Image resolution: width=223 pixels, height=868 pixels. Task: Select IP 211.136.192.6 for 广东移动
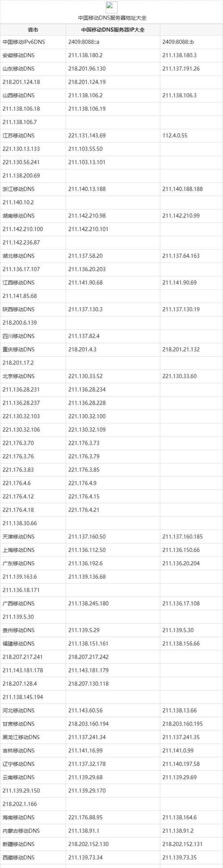(85, 563)
